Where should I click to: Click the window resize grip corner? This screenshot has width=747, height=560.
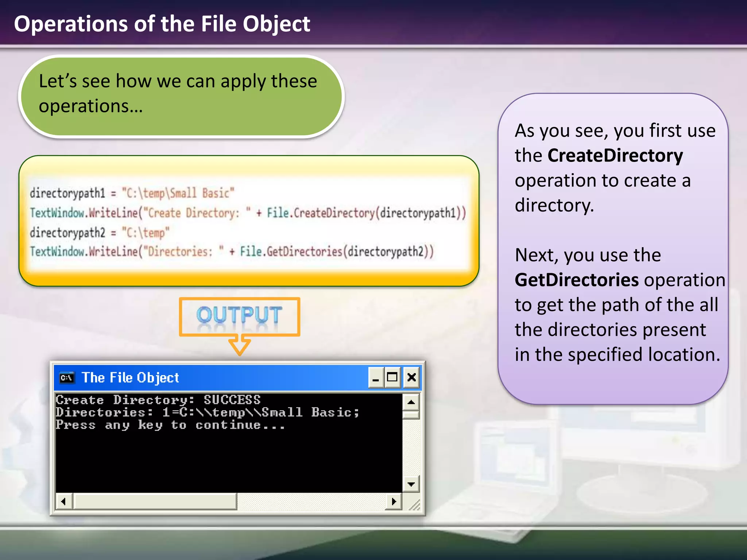click(414, 505)
